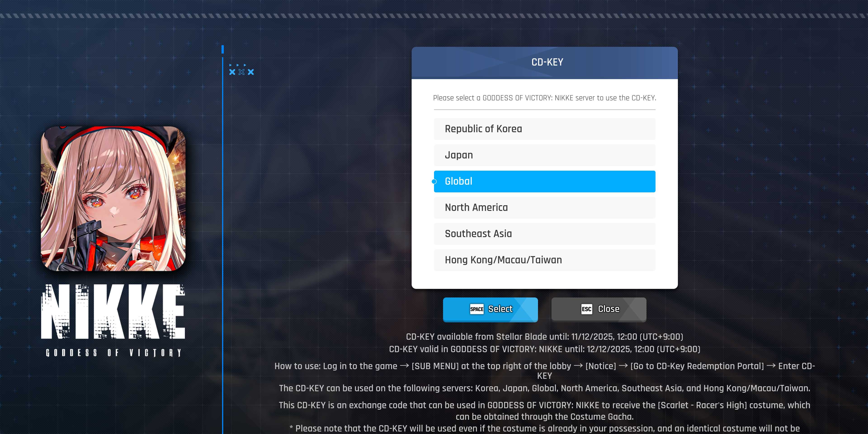Click the NIKKE Goddess of Victory logo

(113, 320)
